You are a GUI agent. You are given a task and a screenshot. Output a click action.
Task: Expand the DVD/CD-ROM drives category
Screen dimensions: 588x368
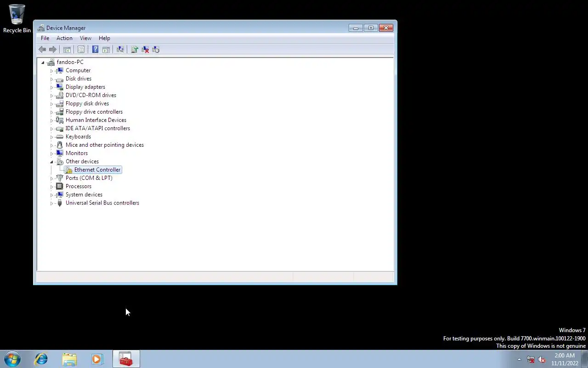[51, 96]
